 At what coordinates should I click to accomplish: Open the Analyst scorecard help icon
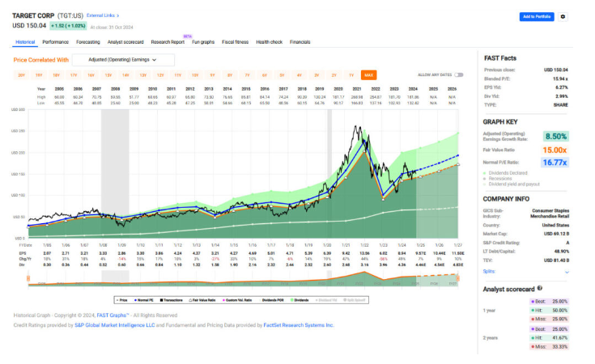540,288
